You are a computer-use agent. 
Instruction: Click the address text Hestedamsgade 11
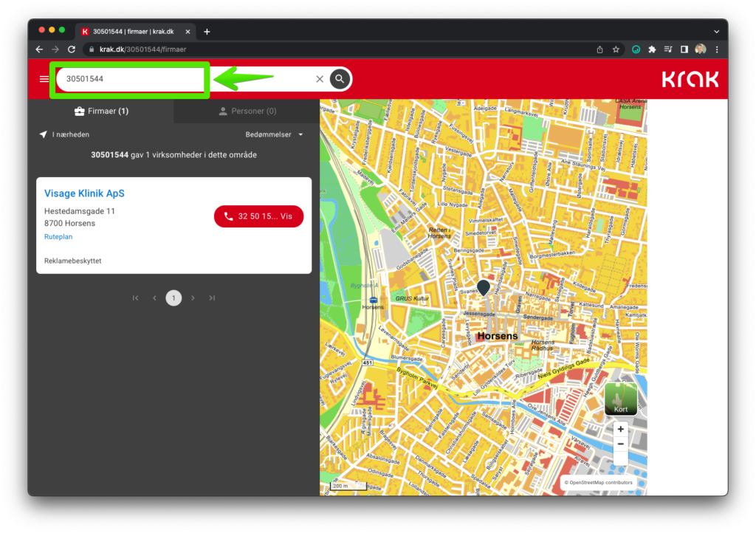click(80, 211)
